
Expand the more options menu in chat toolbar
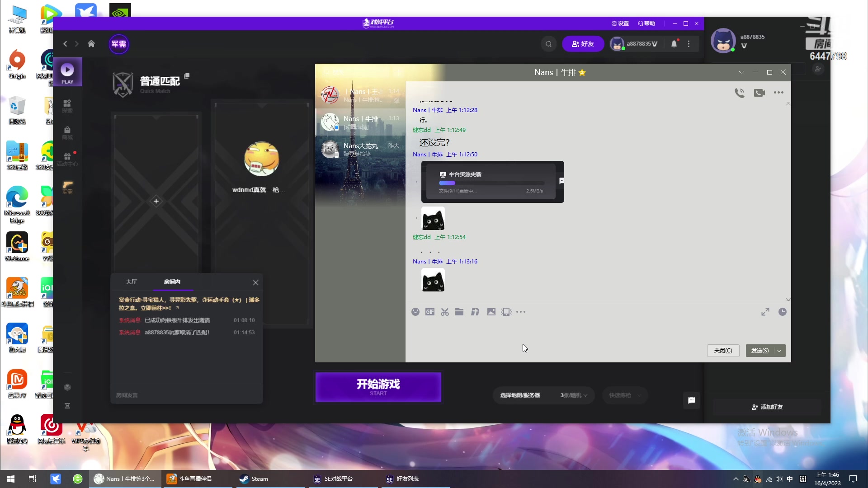[x=521, y=311]
